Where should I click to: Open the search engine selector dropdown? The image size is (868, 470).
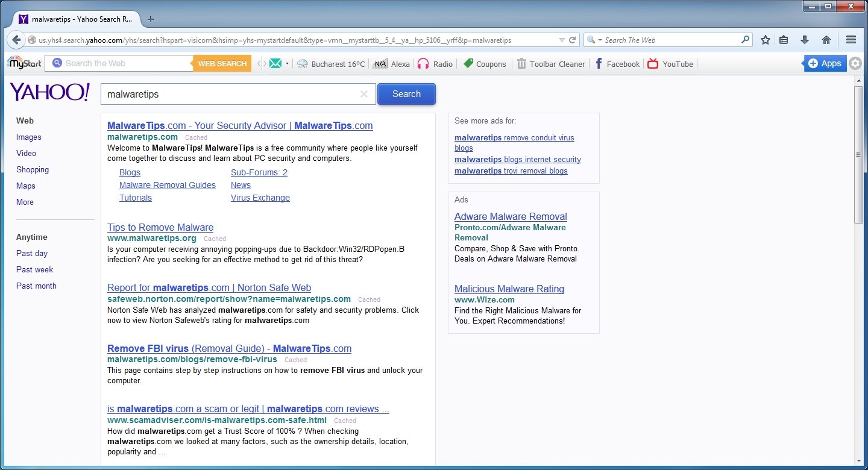click(x=594, y=40)
